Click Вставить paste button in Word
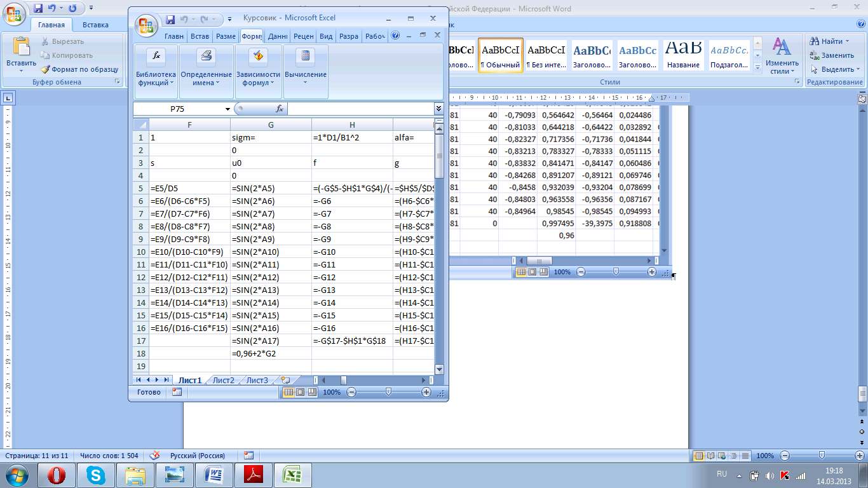The height and width of the screenshot is (488, 868). 22,54
